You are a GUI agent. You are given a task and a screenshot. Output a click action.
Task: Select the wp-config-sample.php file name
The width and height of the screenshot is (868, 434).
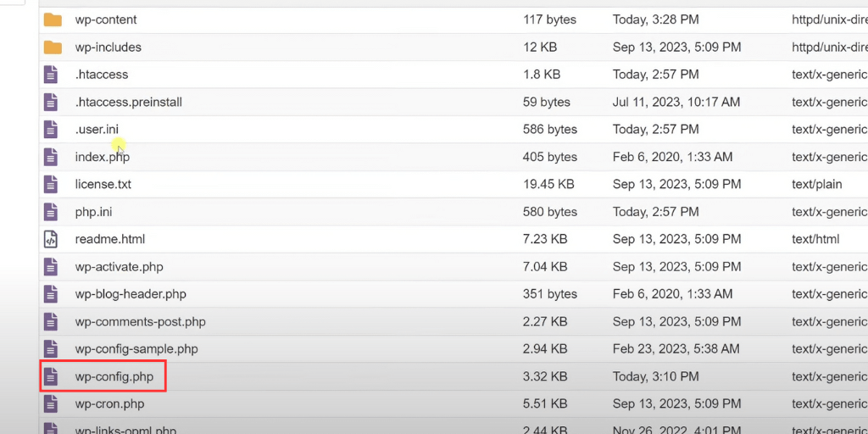coord(136,349)
